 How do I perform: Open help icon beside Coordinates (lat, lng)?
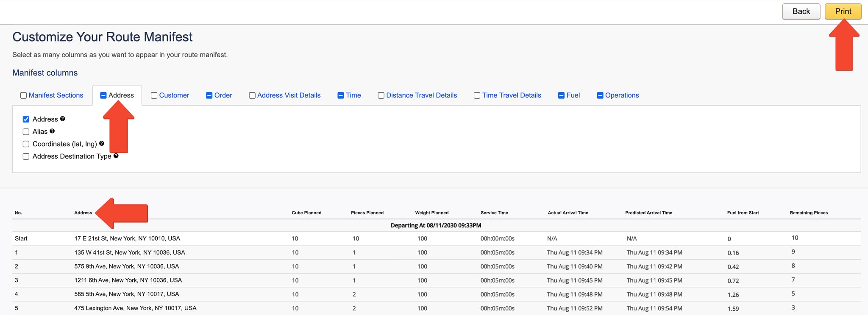pyautogui.click(x=102, y=143)
